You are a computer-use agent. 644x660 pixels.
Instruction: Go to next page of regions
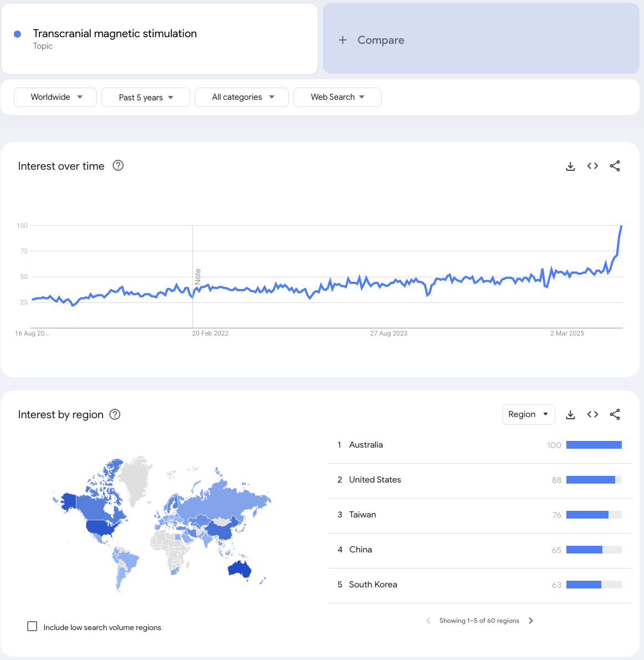[x=531, y=621]
